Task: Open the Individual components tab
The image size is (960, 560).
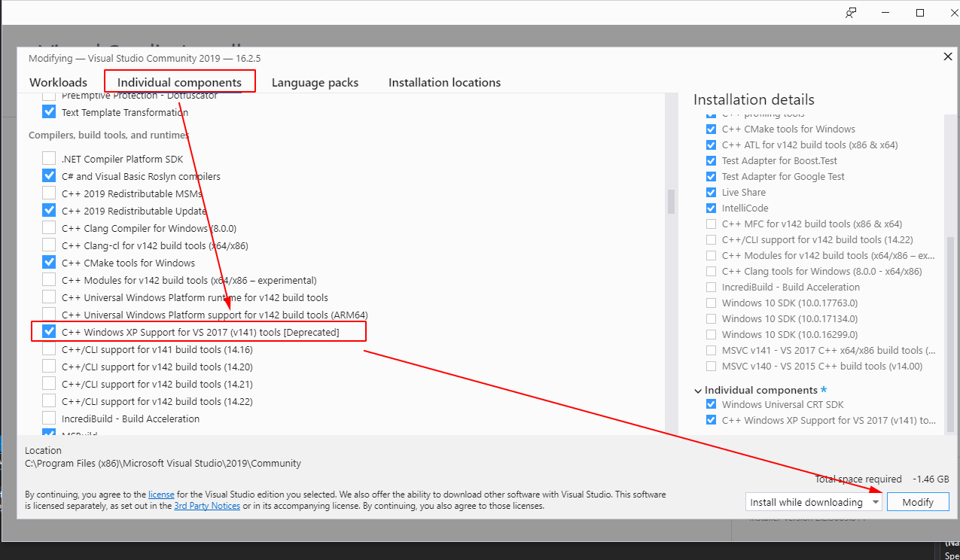Action: pos(179,82)
